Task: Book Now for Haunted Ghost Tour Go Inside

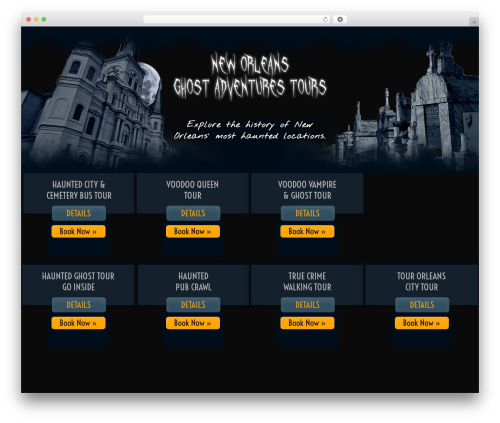Action: [x=78, y=323]
